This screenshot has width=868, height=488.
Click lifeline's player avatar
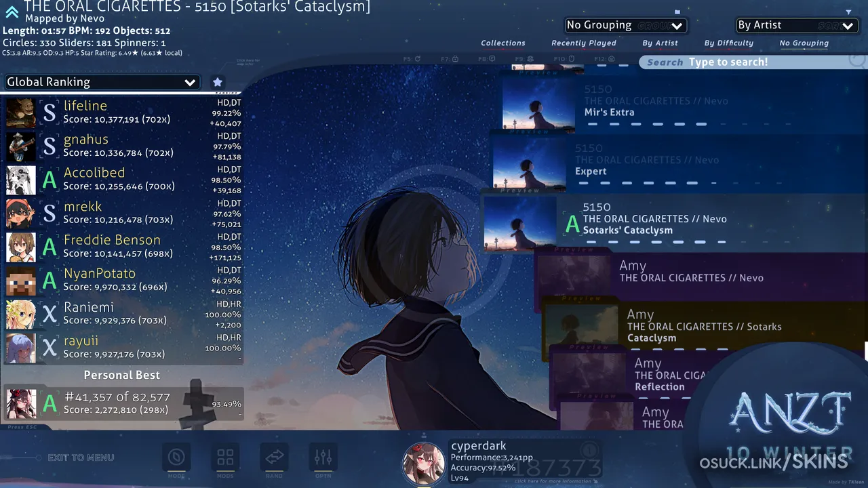21,113
